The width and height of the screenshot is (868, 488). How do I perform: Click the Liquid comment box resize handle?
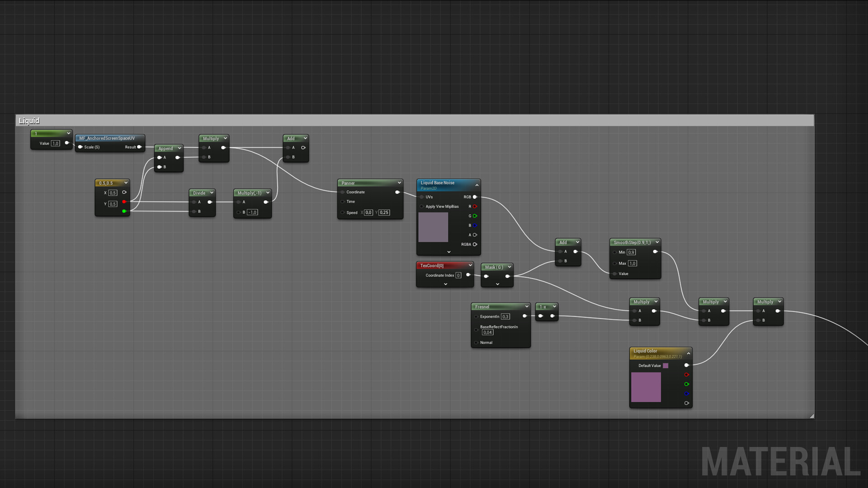pos(812,416)
